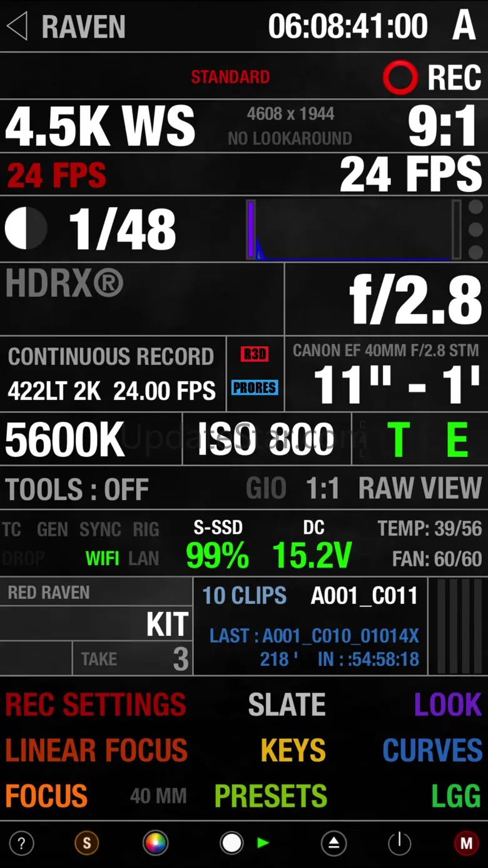The height and width of the screenshot is (868, 488).
Task: Toggle the green E calibration indicator
Action: [457, 441]
